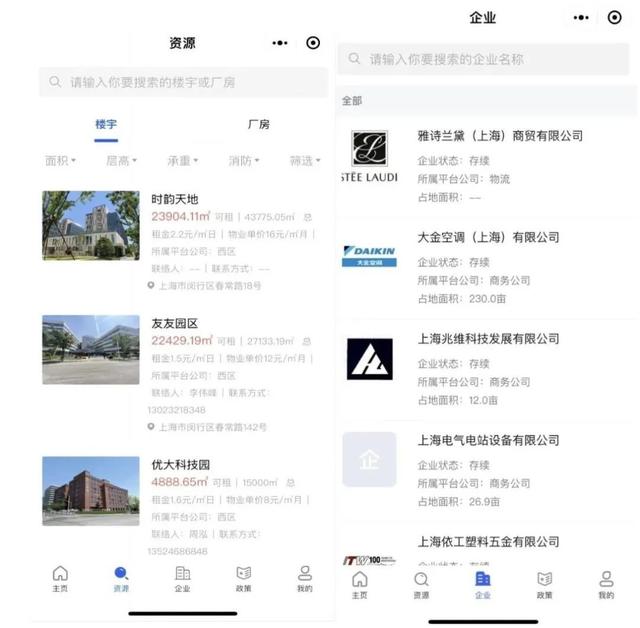This screenshot has width=640, height=628.
Task: Open more options menu on 企业 screen
Action: click(x=581, y=18)
